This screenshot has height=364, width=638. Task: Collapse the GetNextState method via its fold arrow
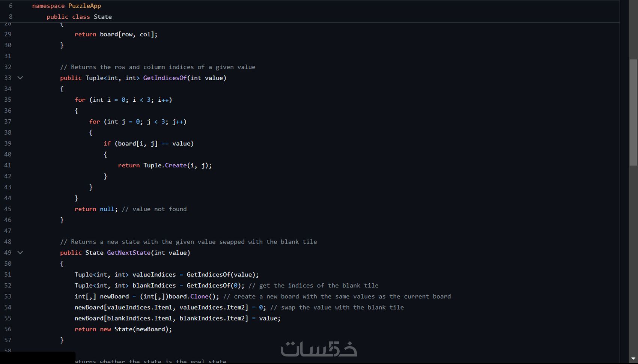coord(20,253)
